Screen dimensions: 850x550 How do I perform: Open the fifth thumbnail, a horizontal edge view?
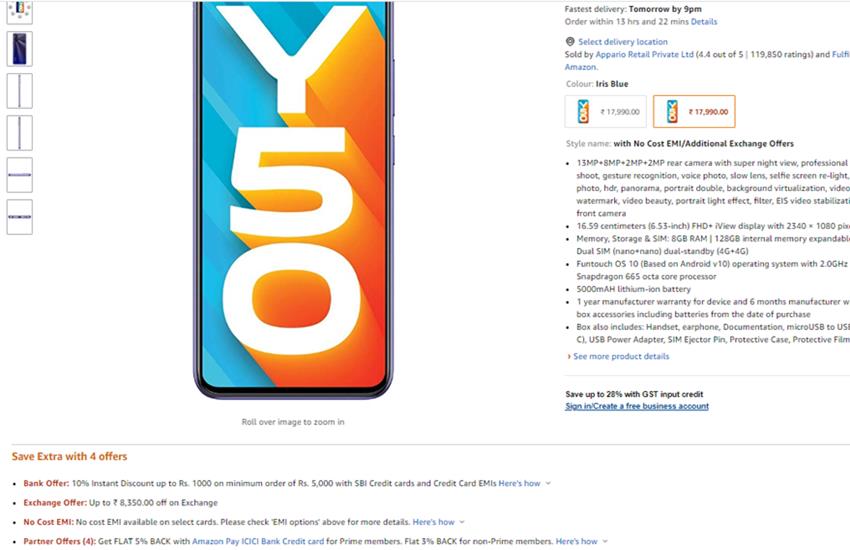click(19, 175)
